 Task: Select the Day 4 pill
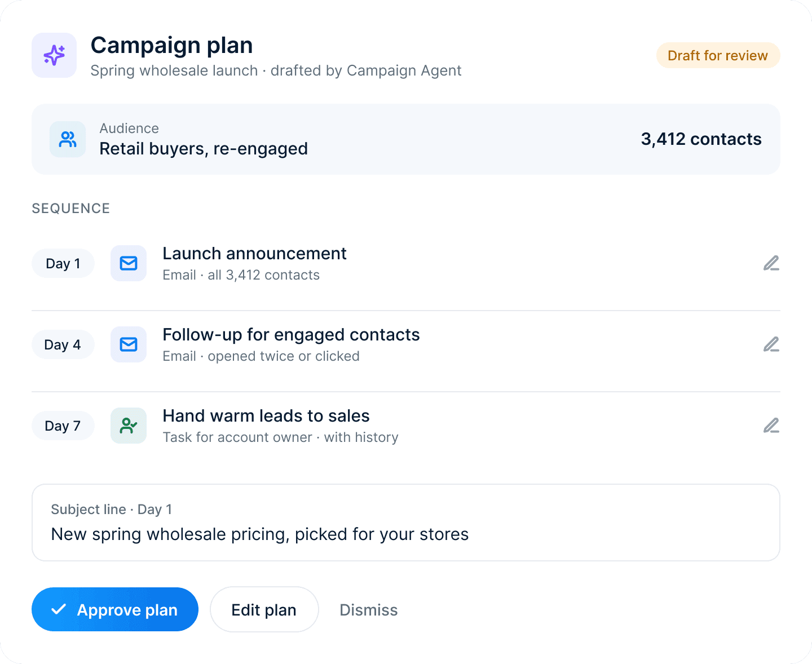coord(63,344)
